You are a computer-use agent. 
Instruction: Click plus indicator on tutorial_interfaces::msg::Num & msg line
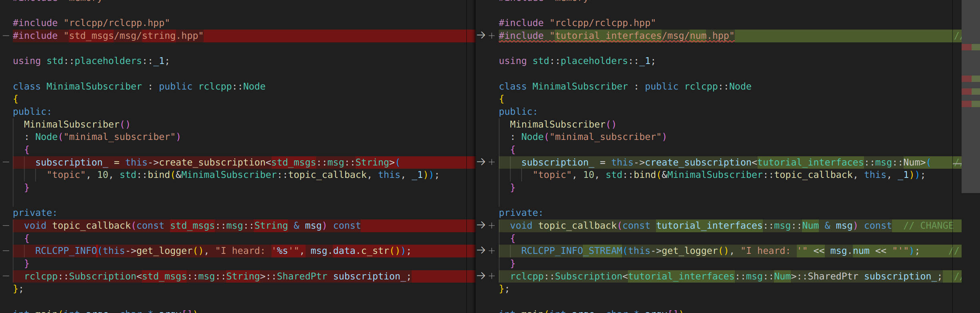tap(492, 226)
